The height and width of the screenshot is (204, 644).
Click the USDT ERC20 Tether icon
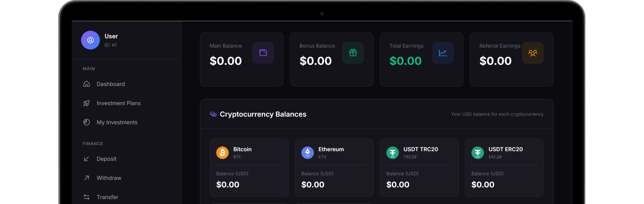(477, 153)
